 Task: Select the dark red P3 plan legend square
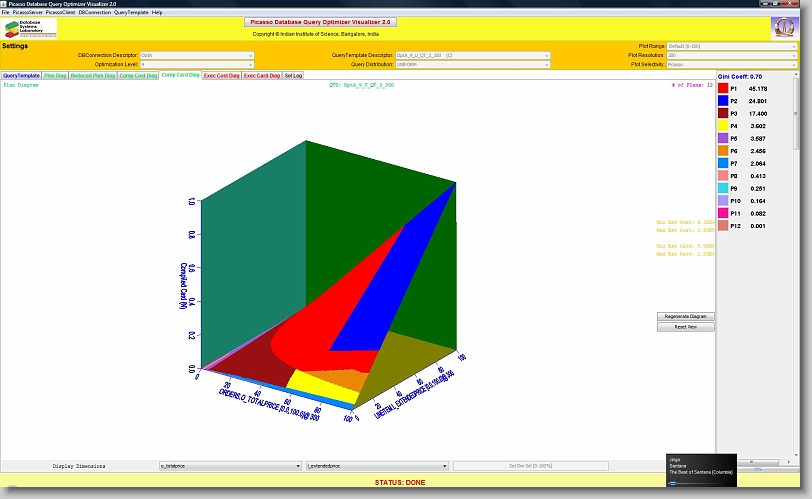click(724, 114)
